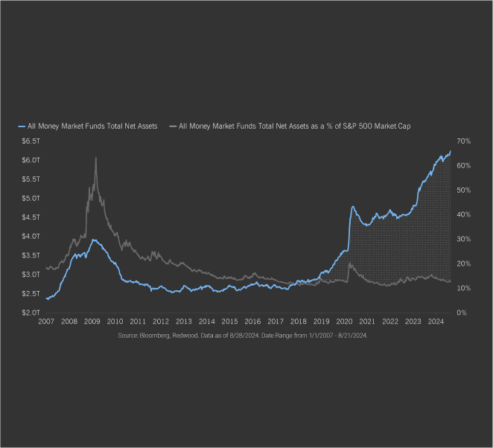Screen dimensions: 493x448
Task: Click the $2.5T left axis label
Action: 31,294
